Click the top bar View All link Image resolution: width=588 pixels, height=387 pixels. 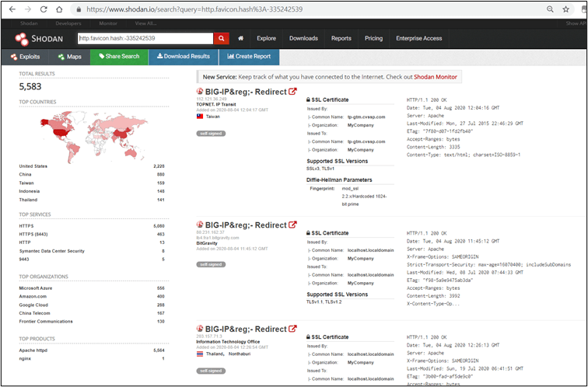point(145,23)
